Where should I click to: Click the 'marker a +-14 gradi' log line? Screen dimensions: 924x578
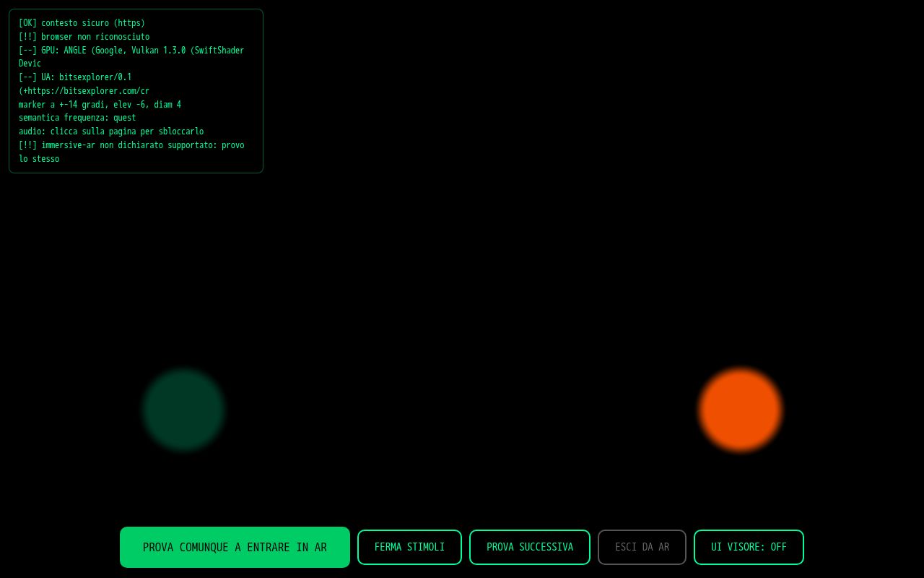(100, 105)
